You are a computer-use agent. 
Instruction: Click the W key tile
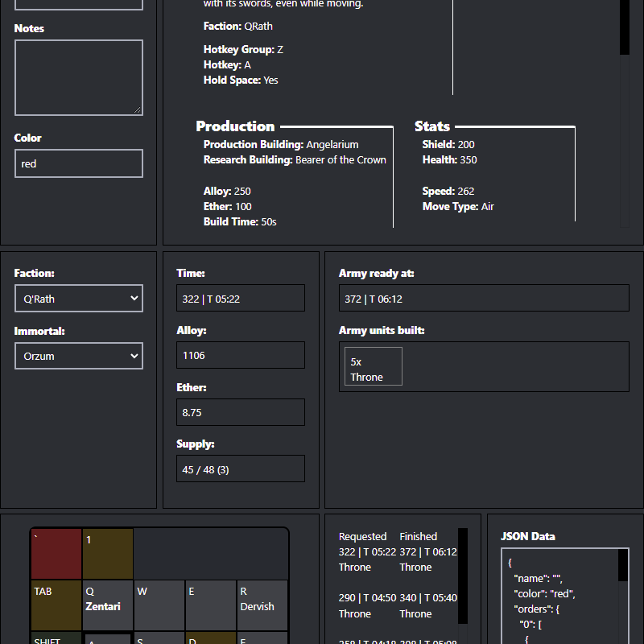click(159, 605)
